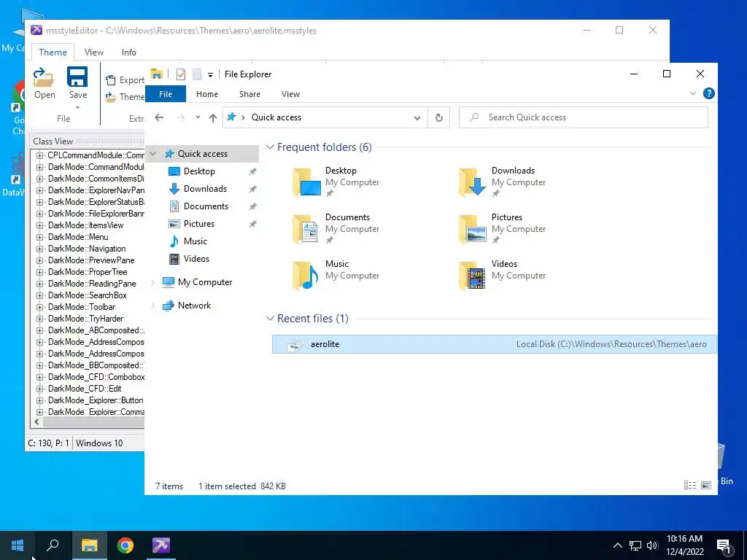This screenshot has width=747, height=560.
Task: Open File Explorer help icon
Action: pos(708,93)
